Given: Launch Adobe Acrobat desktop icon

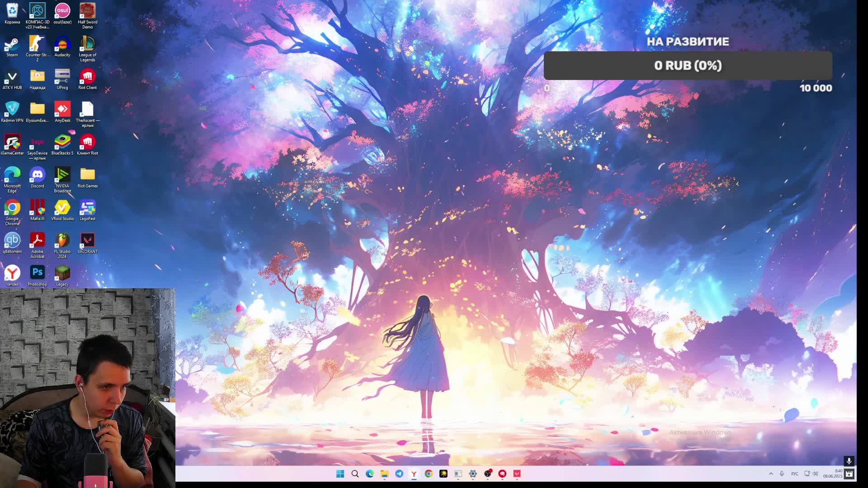Looking at the screenshot, I should point(38,245).
